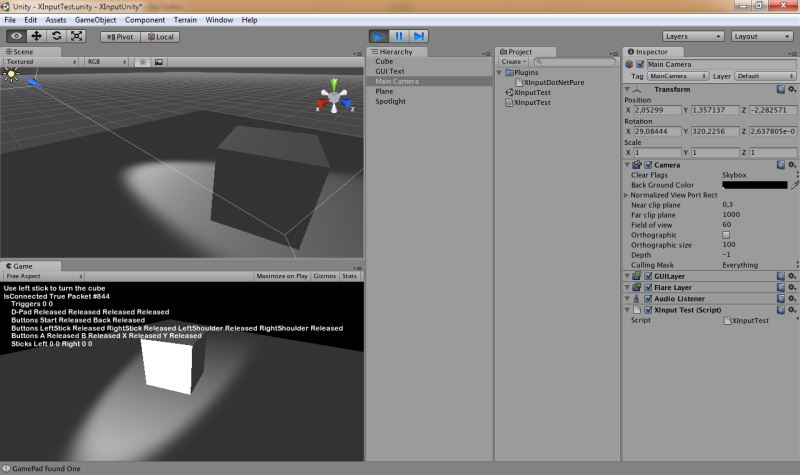The height and width of the screenshot is (475, 800).
Task: Open the Gizmos button in Game view
Action: pos(324,276)
